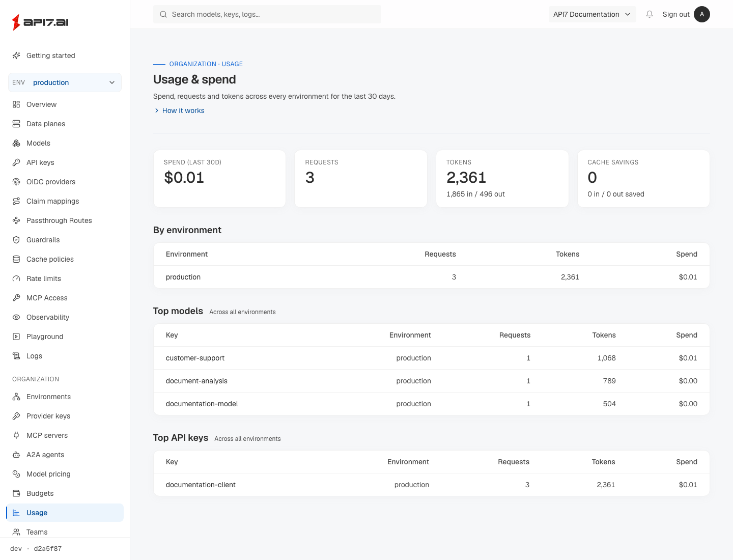Click the API7.ai logo

click(40, 22)
